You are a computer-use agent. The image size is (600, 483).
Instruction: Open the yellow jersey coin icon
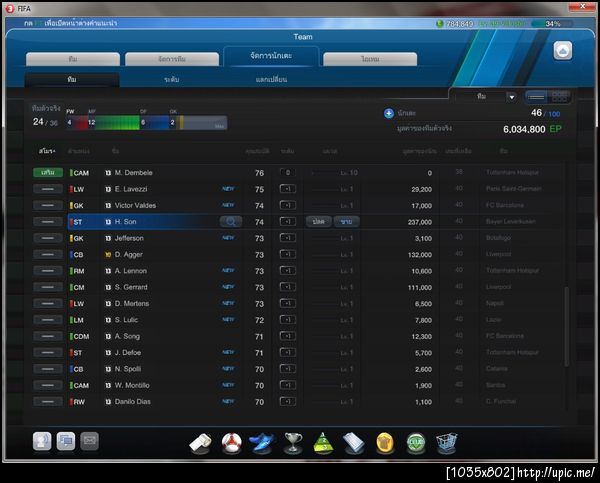coord(385,443)
